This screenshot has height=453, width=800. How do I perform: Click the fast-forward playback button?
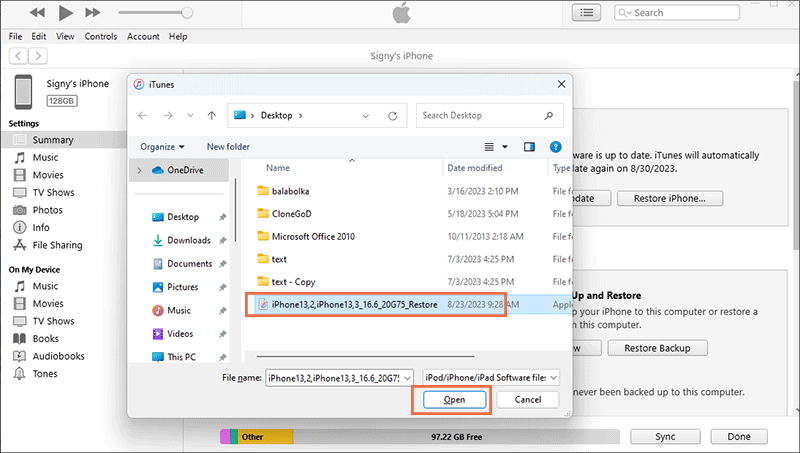point(92,12)
